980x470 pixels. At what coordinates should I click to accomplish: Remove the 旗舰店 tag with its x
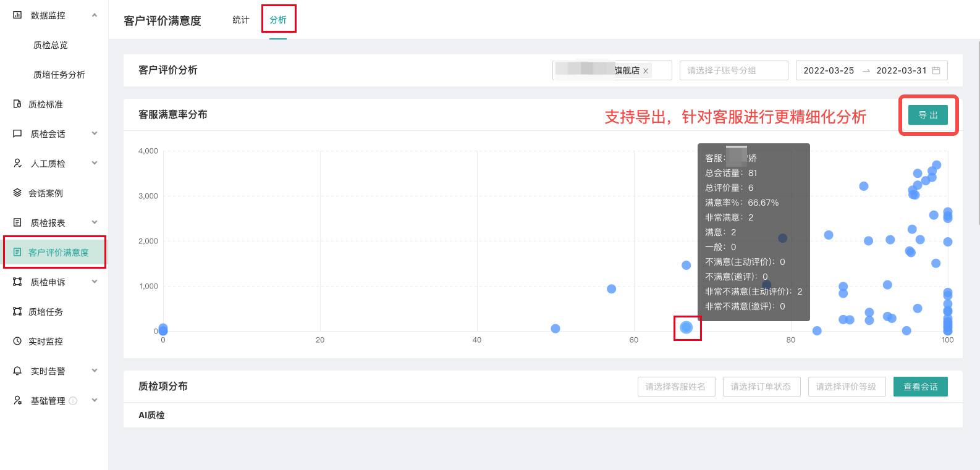tap(646, 71)
